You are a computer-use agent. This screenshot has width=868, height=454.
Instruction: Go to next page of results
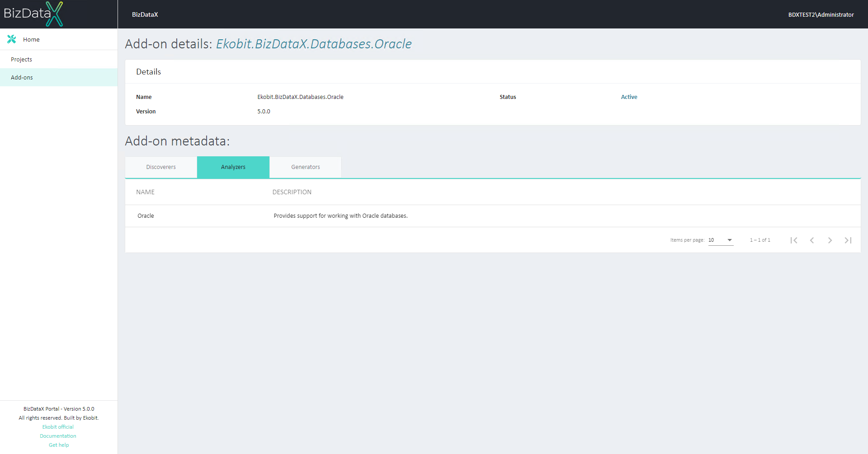[830, 240]
